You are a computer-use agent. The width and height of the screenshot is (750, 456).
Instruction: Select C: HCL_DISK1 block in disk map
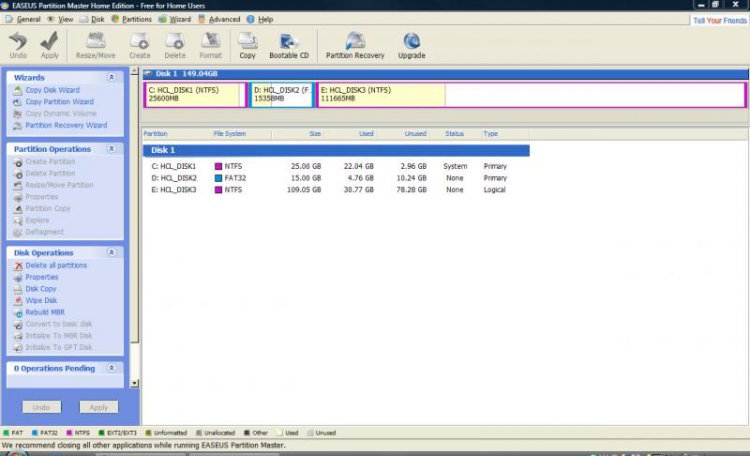tap(195, 95)
